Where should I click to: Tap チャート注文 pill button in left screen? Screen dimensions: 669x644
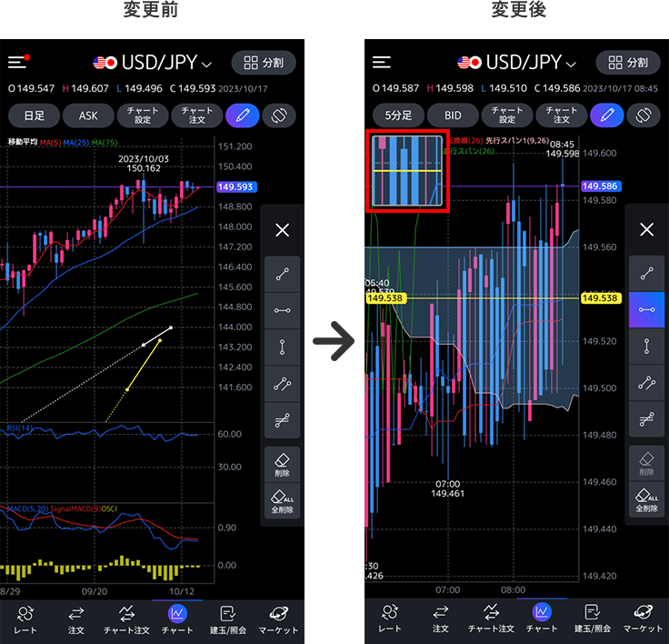[x=196, y=116]
